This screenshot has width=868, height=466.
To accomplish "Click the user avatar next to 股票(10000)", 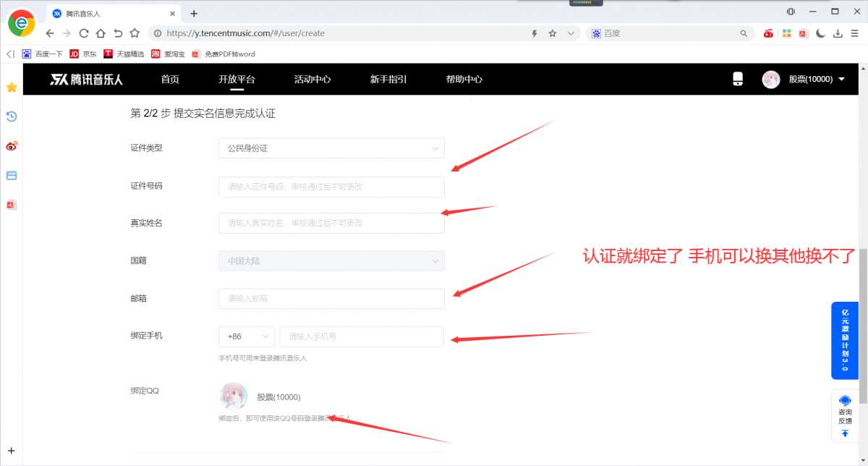I will (771, 79).
